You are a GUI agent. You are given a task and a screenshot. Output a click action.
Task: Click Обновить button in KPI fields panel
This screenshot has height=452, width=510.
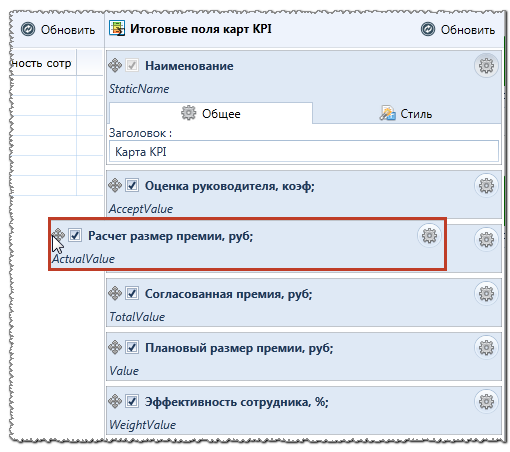pos(458,30)
